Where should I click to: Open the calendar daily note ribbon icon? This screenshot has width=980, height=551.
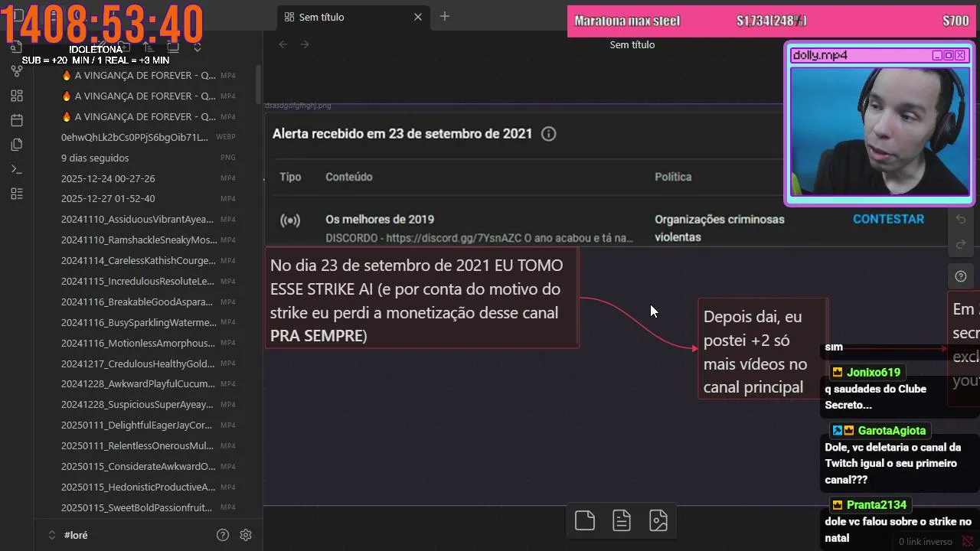(17, 120)
